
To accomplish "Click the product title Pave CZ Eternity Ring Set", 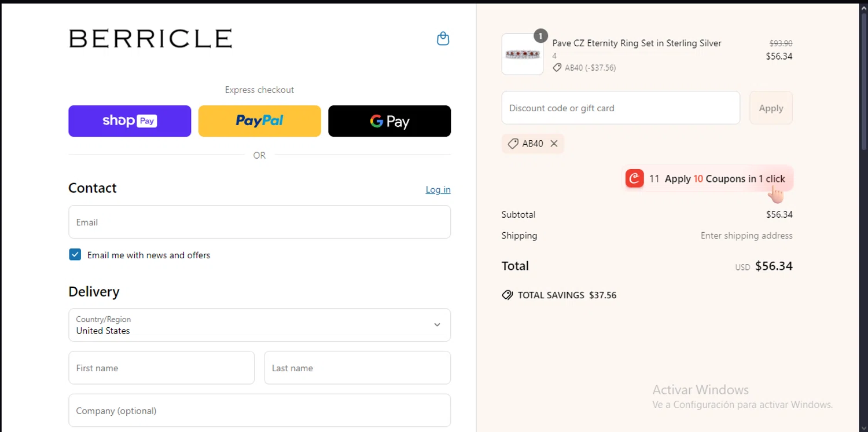I will [637, 43].
